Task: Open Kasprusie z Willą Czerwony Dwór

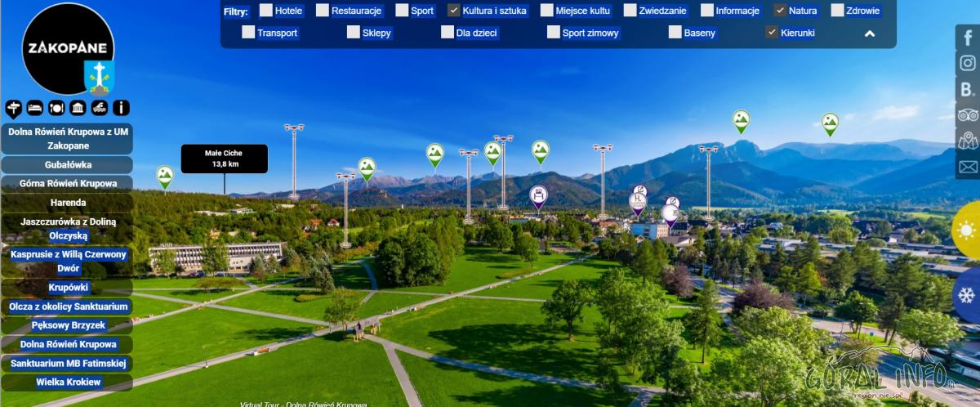Action: point(67,262)
